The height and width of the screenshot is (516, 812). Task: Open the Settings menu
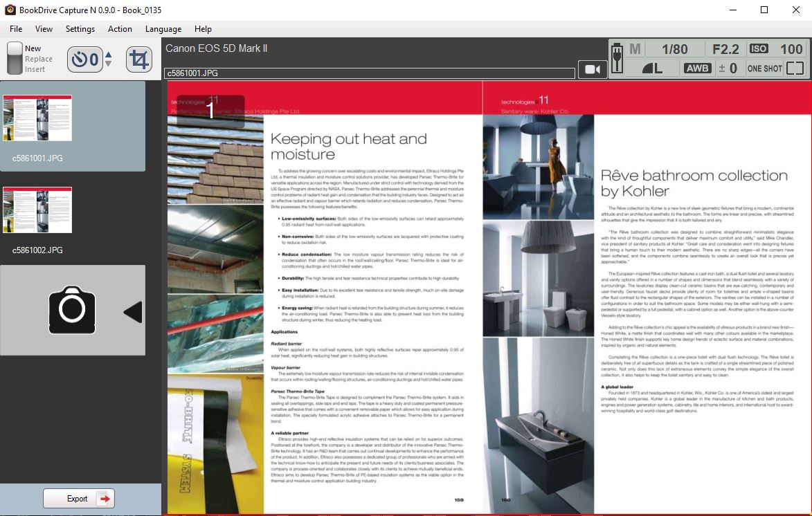(80, 29)
